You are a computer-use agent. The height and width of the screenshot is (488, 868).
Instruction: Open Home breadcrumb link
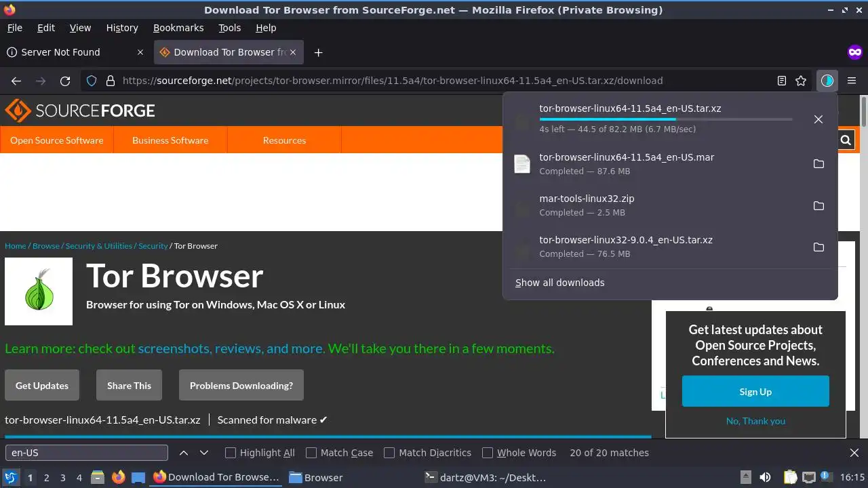pos(16,246)
